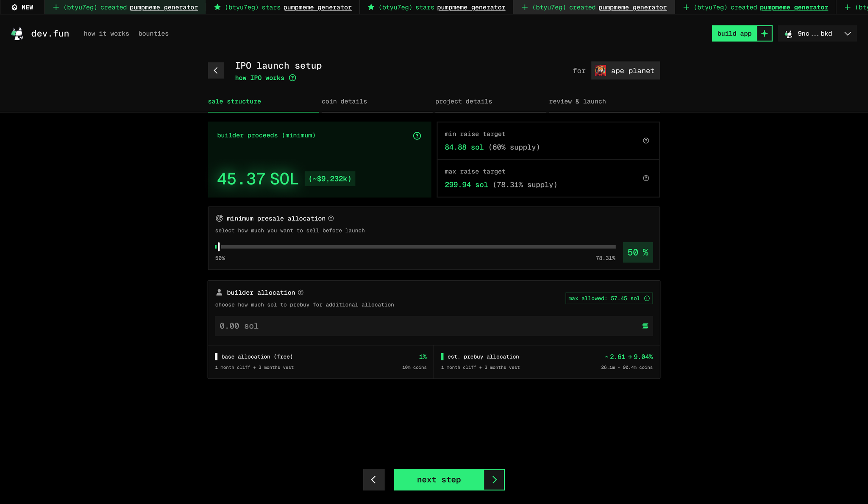Switch to the coin details tab
868x504 pixels.
click(344, 101)
